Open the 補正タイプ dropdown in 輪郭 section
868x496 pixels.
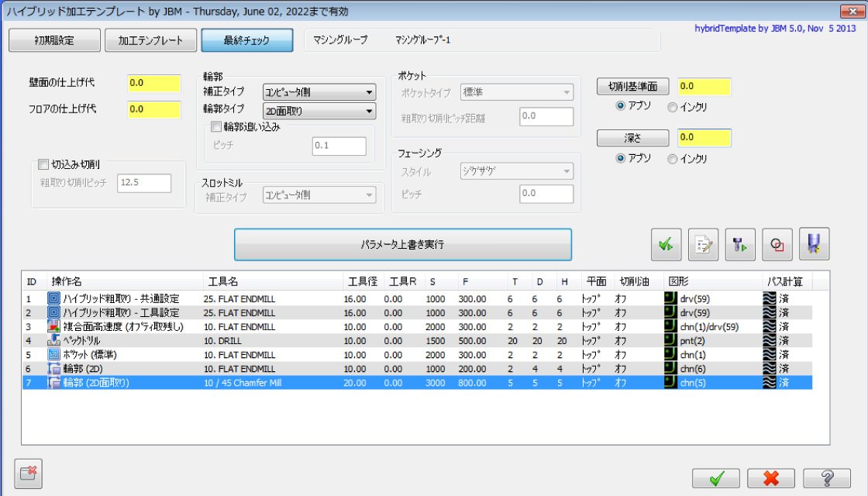[319, 92]
